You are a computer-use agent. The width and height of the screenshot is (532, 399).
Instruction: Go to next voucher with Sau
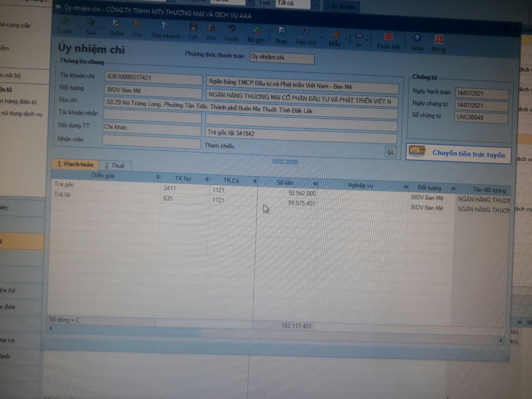91,27
